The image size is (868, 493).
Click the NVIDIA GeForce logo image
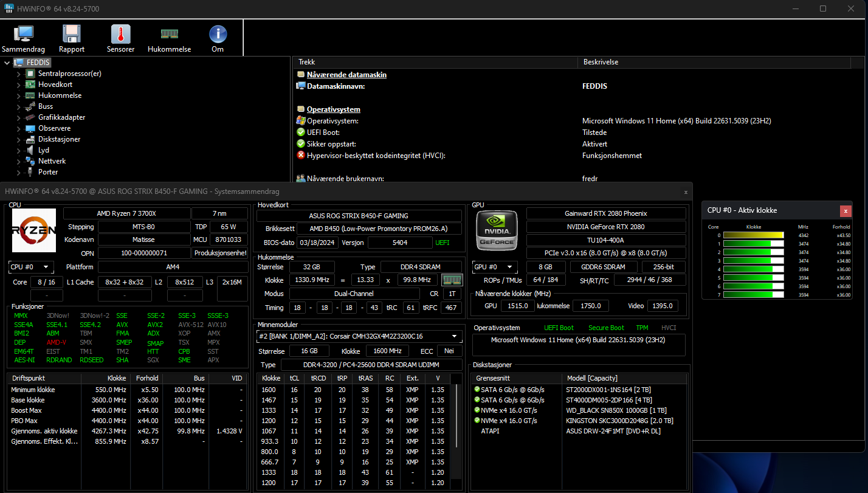(x=497, y=230)
